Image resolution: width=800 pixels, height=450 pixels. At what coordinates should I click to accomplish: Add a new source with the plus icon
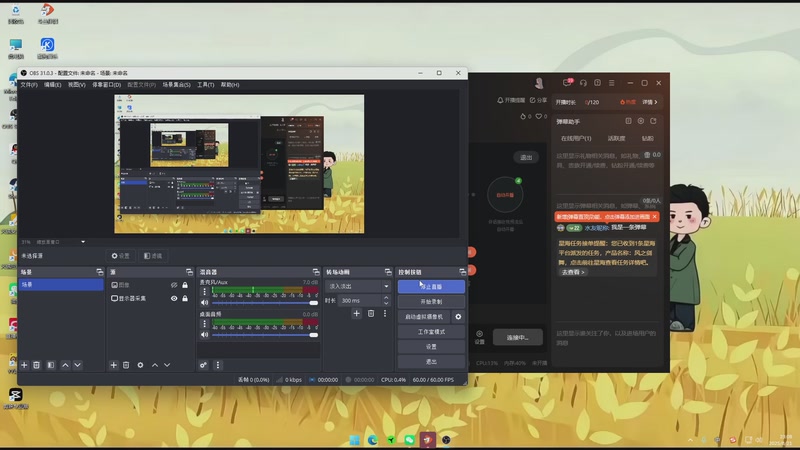tap(113, 365)
